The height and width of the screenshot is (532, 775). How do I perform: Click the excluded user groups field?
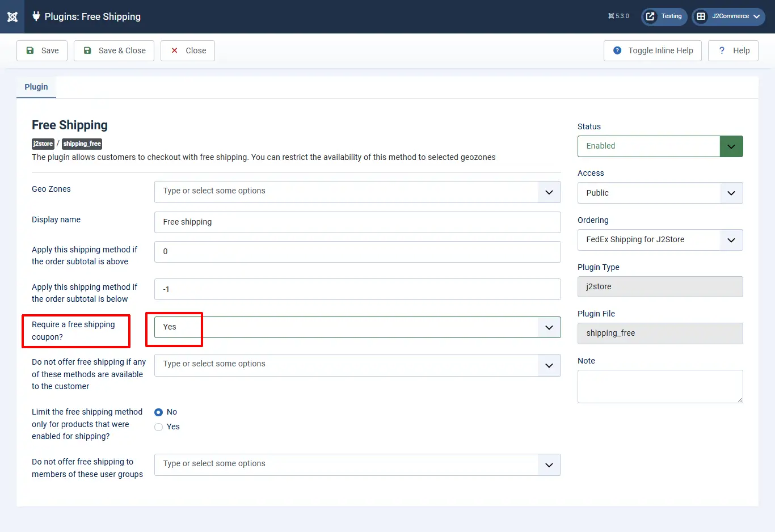coord(357,465)
